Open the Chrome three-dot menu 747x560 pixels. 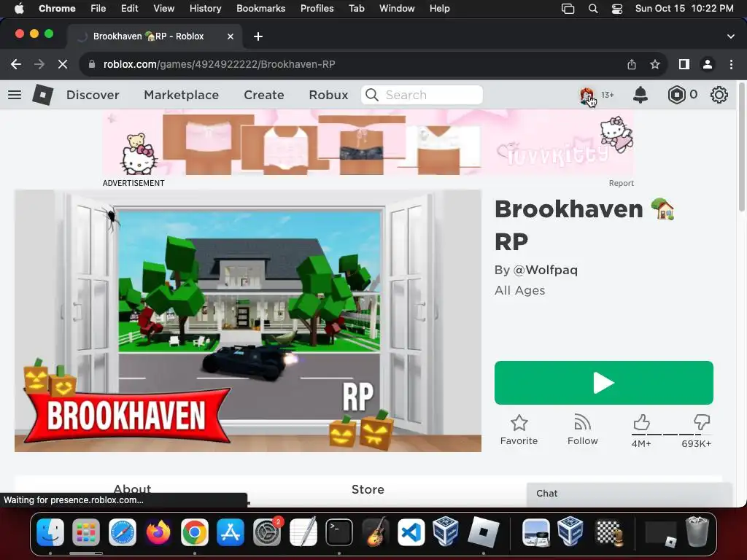point(731,64)
